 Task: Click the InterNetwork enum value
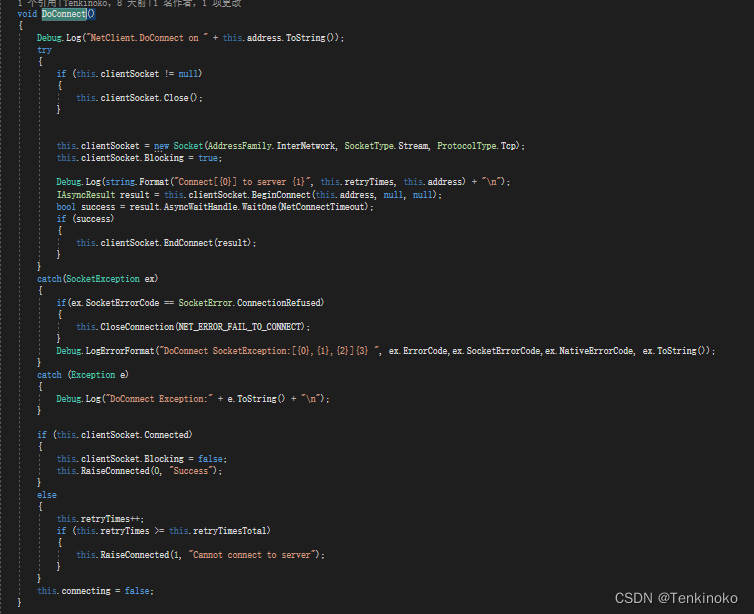[x=306, y=146]
